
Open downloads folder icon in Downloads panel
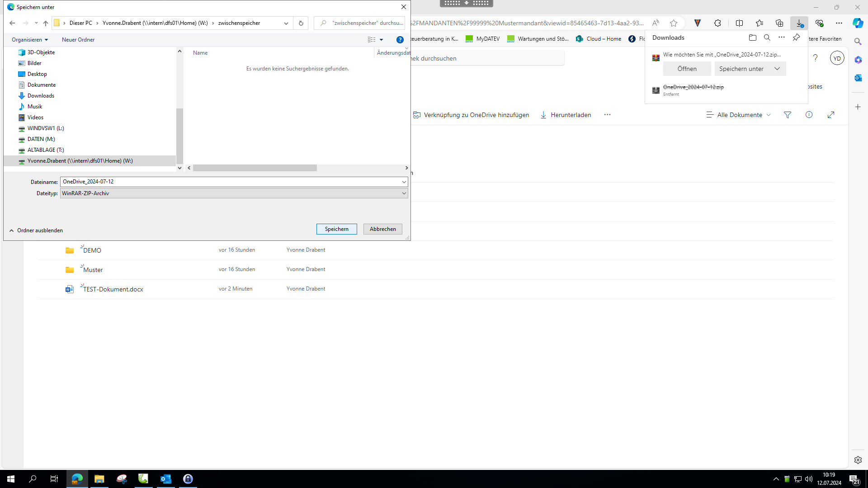(752, 38)
